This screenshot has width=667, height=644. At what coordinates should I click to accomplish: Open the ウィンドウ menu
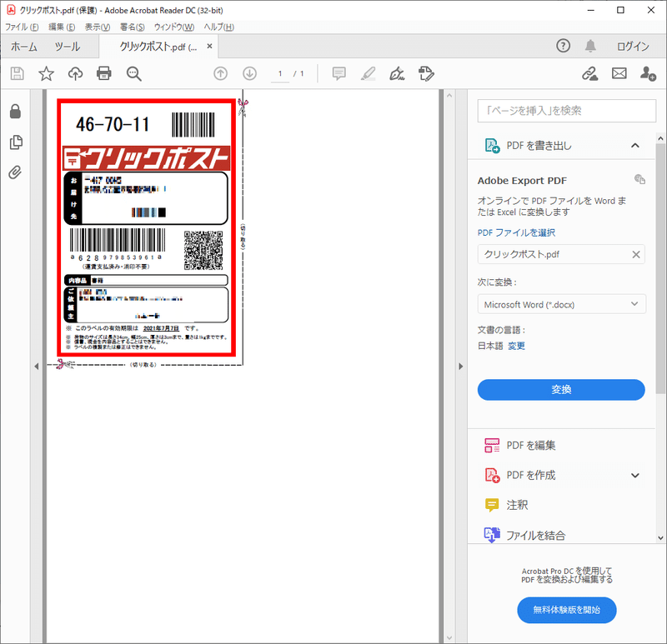point(174,27)
